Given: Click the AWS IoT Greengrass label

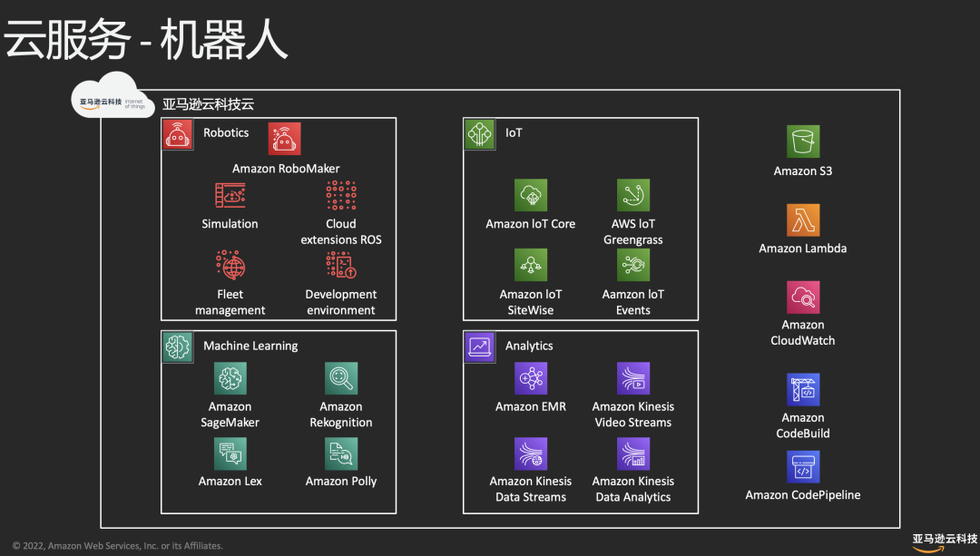Looking at the screenshot, I should click(633, 232).
